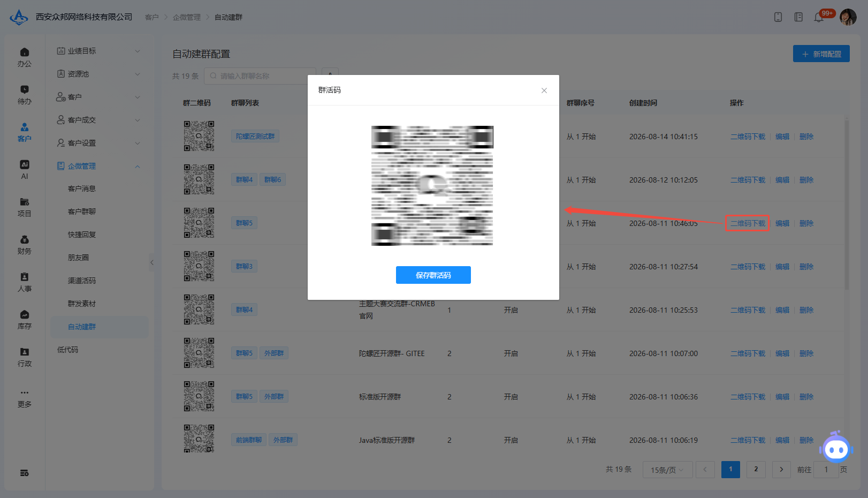Click the QR thumbnail in the 陀螺匠测试群 row
The image size is (868, 498).
click(x=199, y=136)
